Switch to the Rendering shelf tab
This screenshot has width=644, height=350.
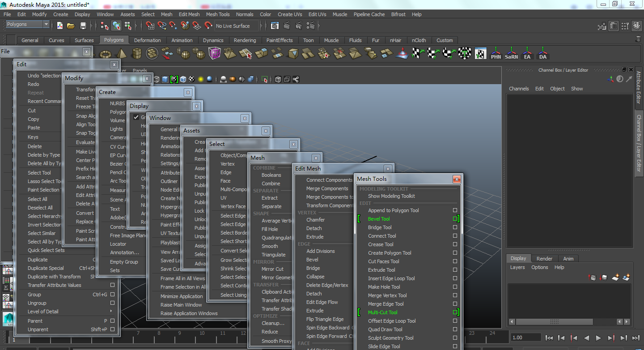pos(245,40)
